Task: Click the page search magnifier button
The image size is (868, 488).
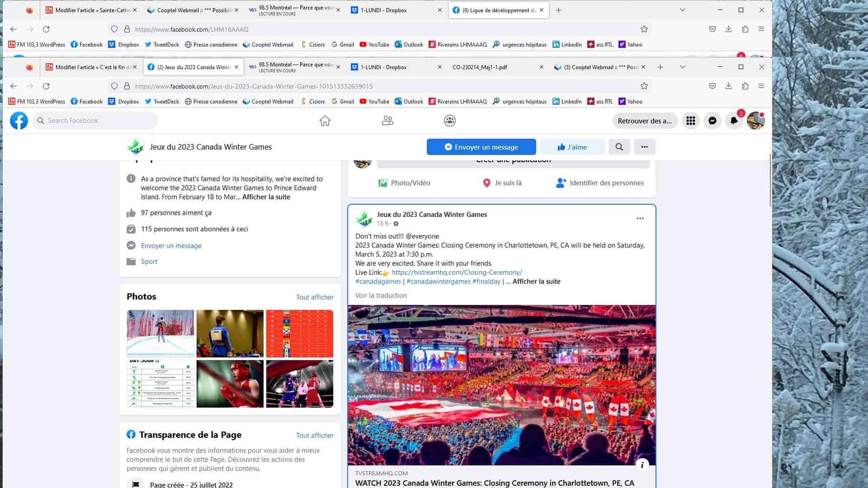Action: pyautogui.click(x=619, y=147)
